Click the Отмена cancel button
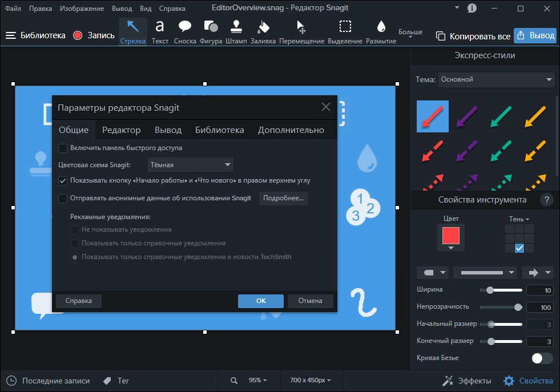 coord(311,301)
